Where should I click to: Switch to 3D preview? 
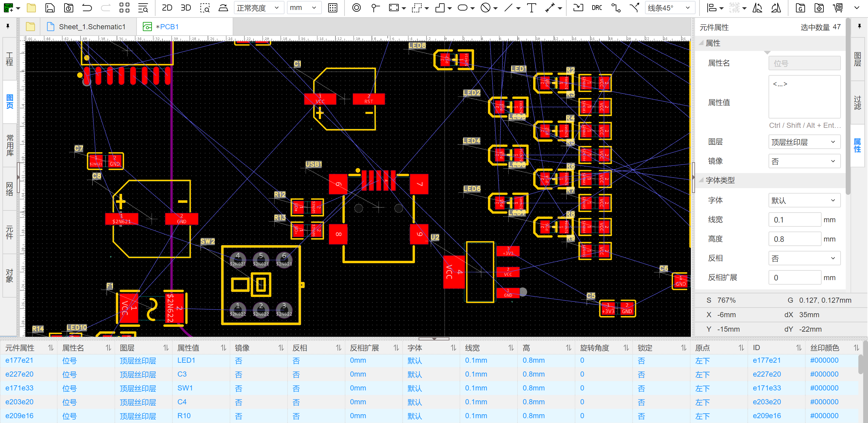pos(186,8)
